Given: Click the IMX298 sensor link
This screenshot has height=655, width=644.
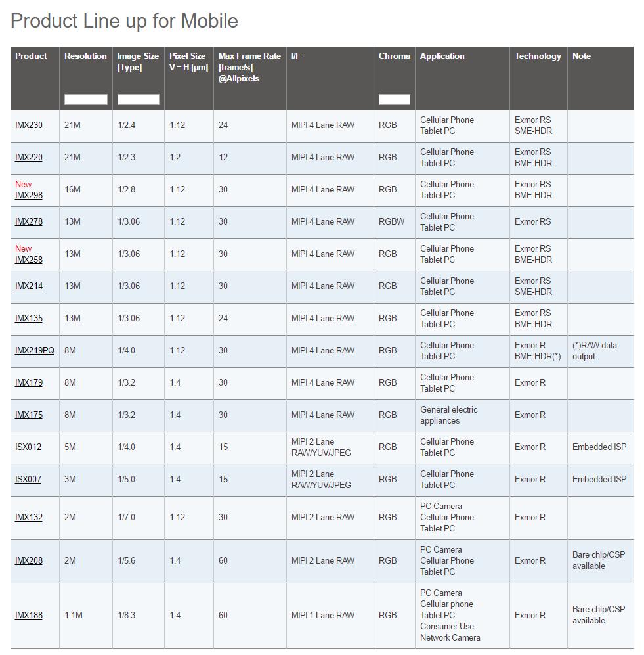Looking at the screenshot, I should click(29, 196).
